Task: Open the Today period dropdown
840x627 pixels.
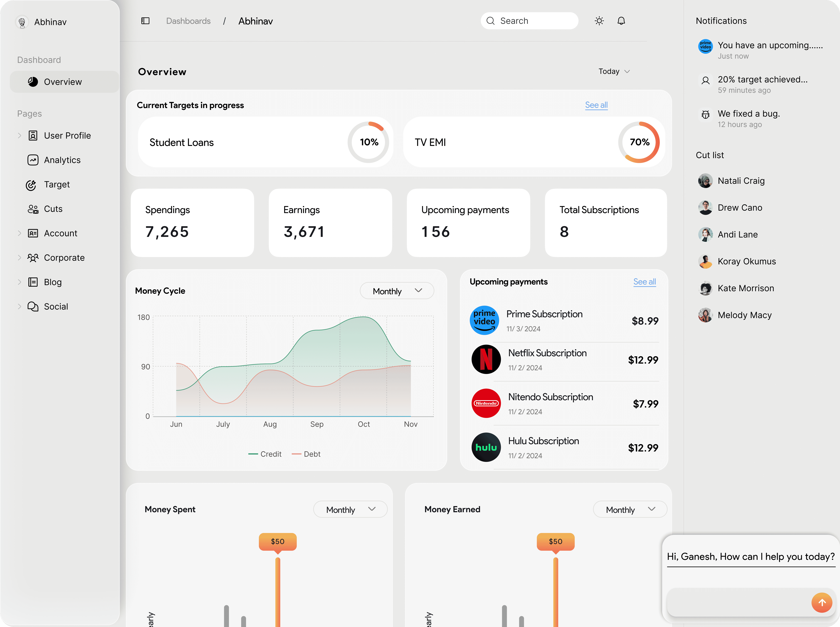Action: [x=614, y=71]
